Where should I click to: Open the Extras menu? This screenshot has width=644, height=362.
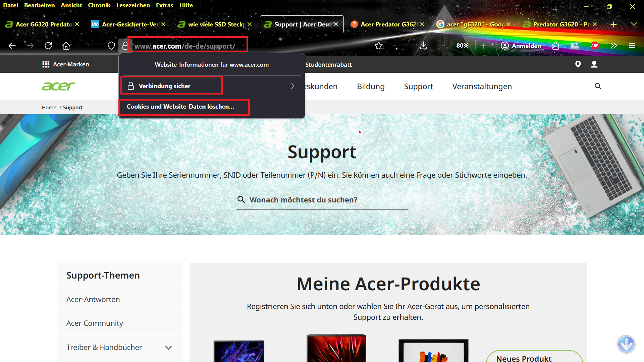click(164, 5)
